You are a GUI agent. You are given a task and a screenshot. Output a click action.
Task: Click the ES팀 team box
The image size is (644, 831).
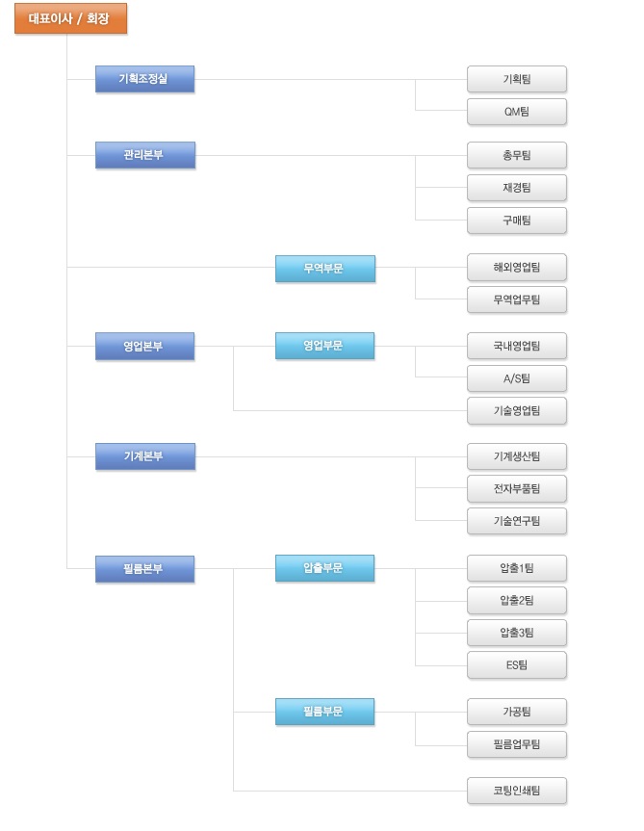point(517,665)
